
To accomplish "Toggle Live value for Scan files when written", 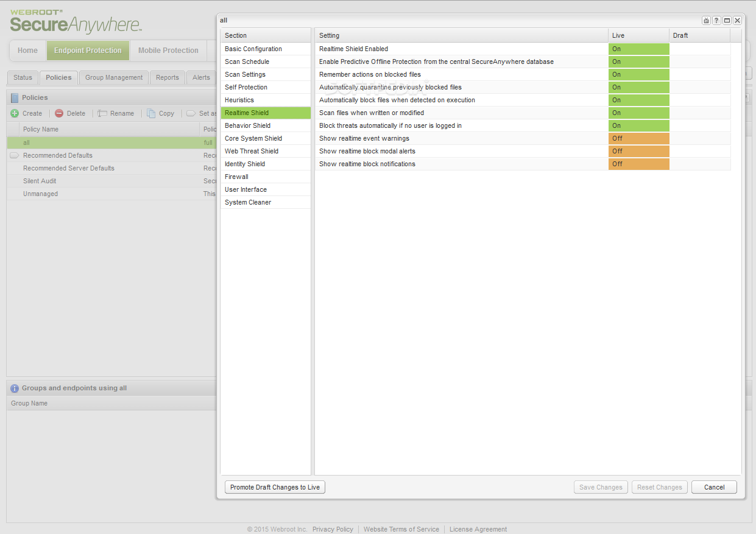I will point(638,113).
